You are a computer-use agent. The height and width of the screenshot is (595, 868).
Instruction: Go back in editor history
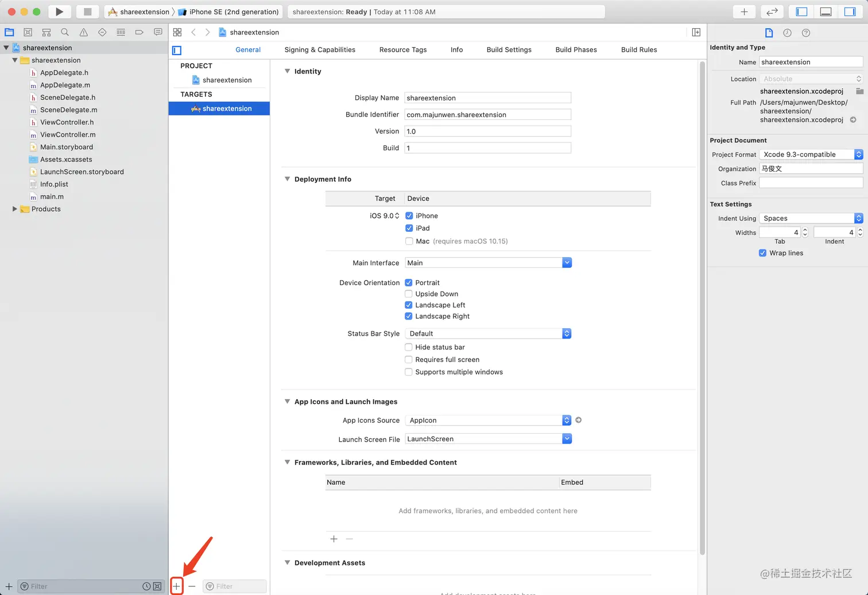tap(193, 32)
